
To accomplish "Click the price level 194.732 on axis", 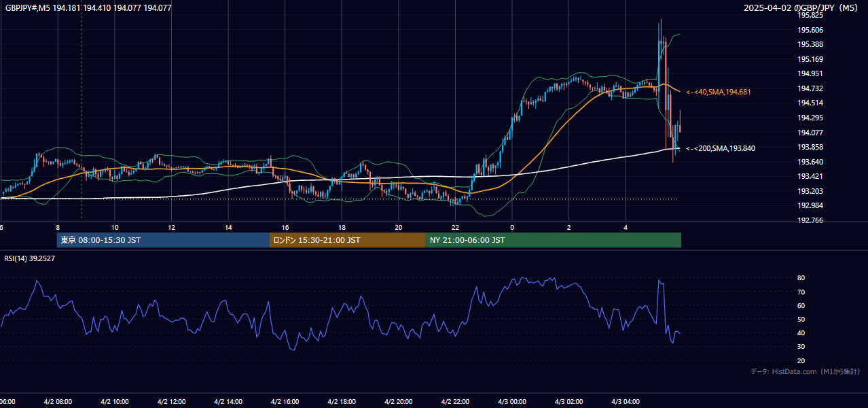I will 810,88.
